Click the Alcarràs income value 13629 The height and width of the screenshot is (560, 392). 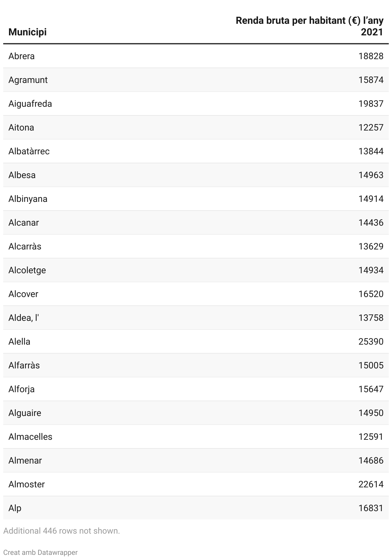371,246
